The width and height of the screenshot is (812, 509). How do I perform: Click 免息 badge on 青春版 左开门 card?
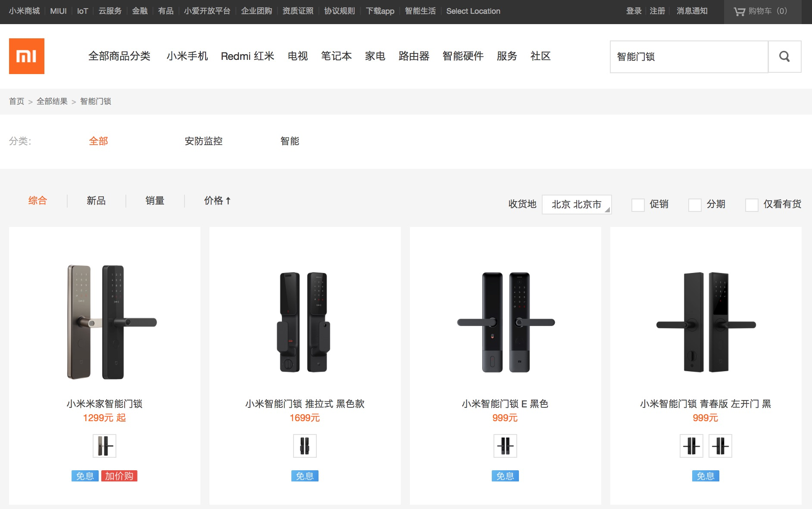706,476
